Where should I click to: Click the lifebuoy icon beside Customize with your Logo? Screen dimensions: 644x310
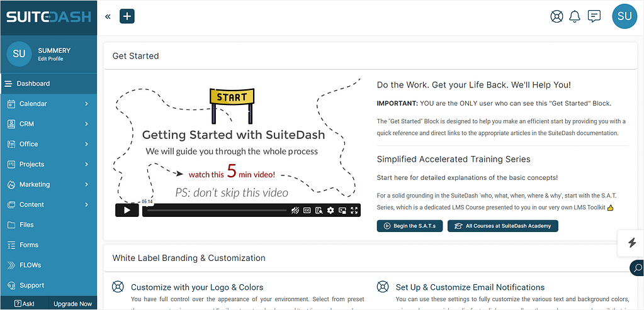tap(118, 287)
